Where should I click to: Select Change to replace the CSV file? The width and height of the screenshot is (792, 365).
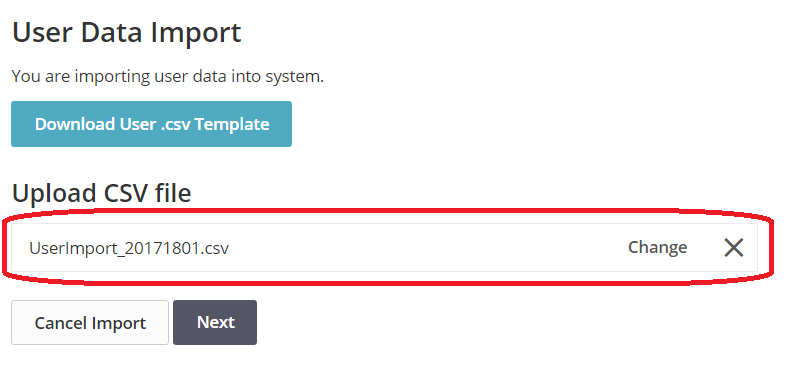tap(657, 247)
